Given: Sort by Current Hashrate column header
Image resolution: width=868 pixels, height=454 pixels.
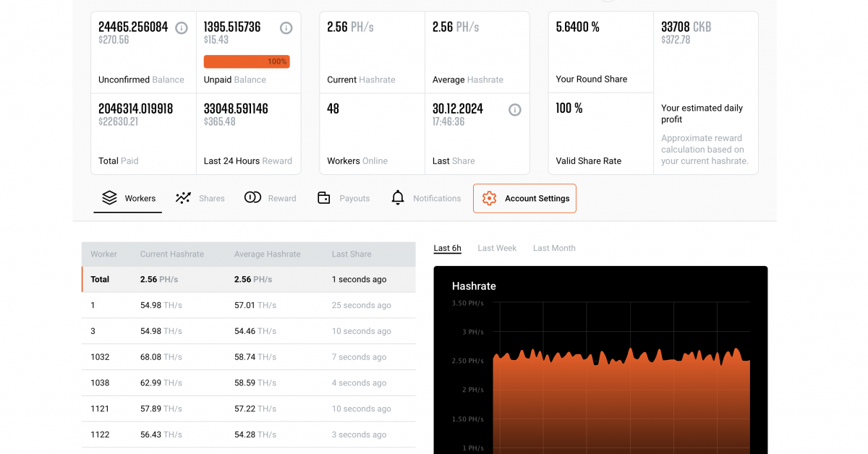Looking at the screenshot, I should tap(172, 254).
